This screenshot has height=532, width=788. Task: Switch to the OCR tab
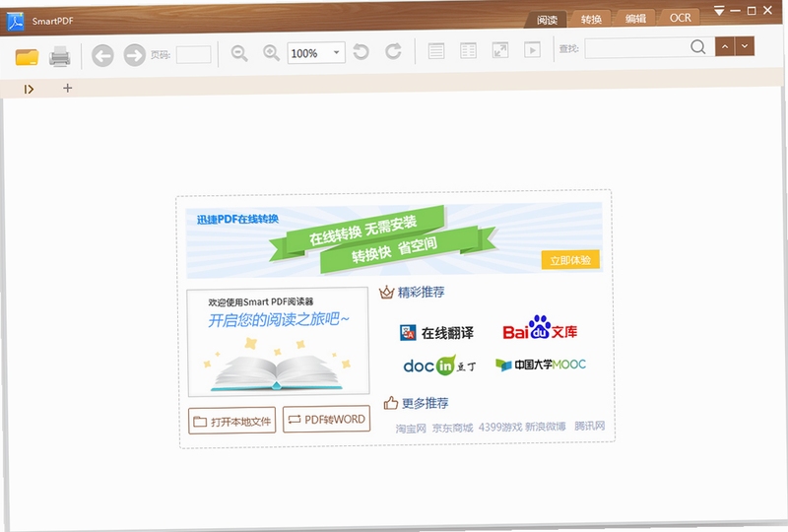[x=680, y=18]
